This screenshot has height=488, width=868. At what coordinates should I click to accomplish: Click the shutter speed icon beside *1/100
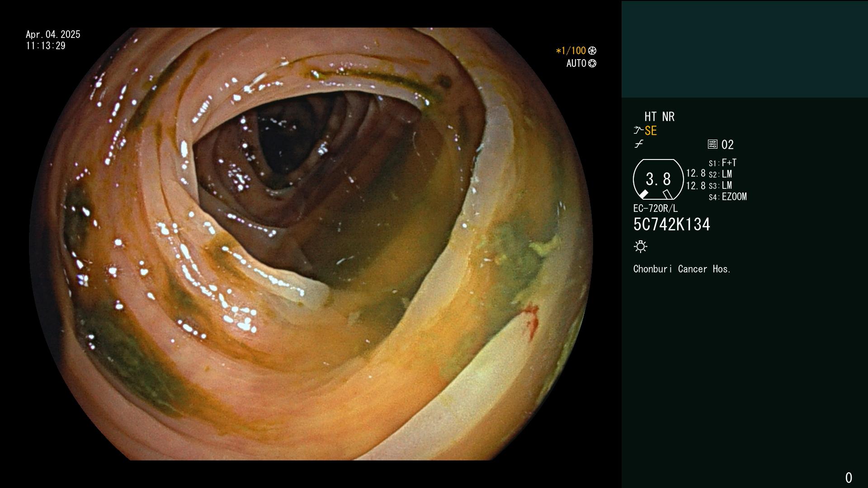click(x=592, y=51)
